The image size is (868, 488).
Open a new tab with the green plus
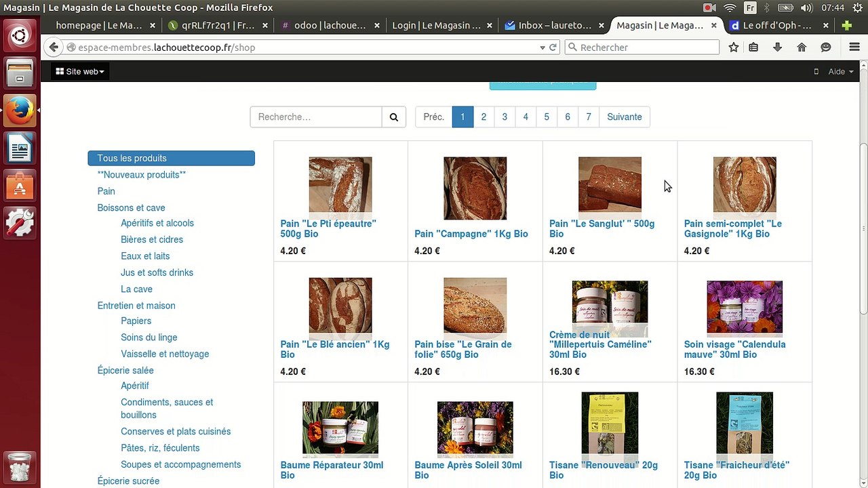click(x=846, y=26)
